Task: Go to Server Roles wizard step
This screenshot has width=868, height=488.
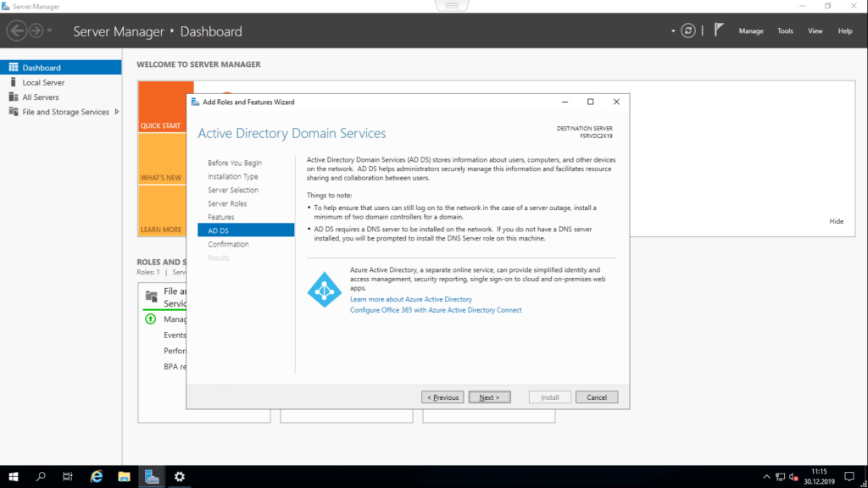Action: pyautogui.click(x=227, y=203)
